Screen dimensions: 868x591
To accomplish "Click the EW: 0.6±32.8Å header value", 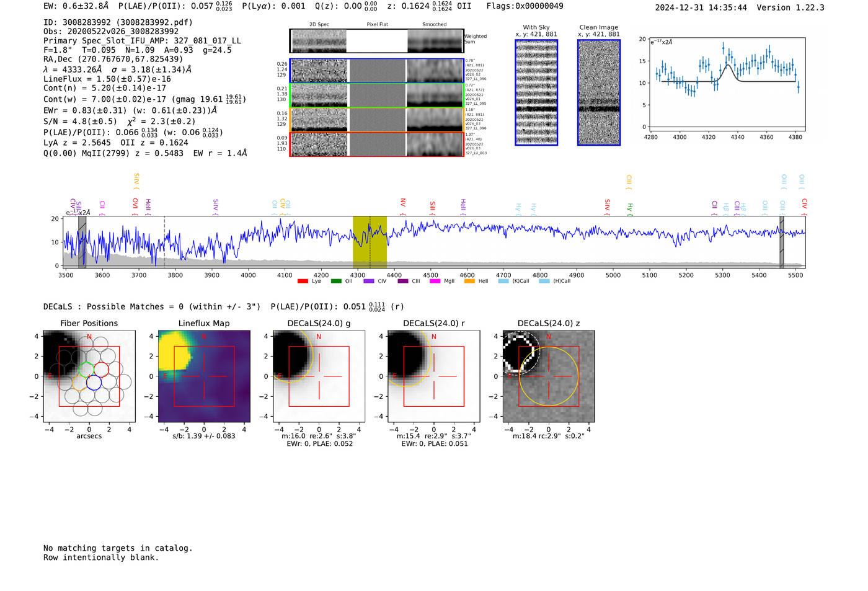I will coord(76,6).
